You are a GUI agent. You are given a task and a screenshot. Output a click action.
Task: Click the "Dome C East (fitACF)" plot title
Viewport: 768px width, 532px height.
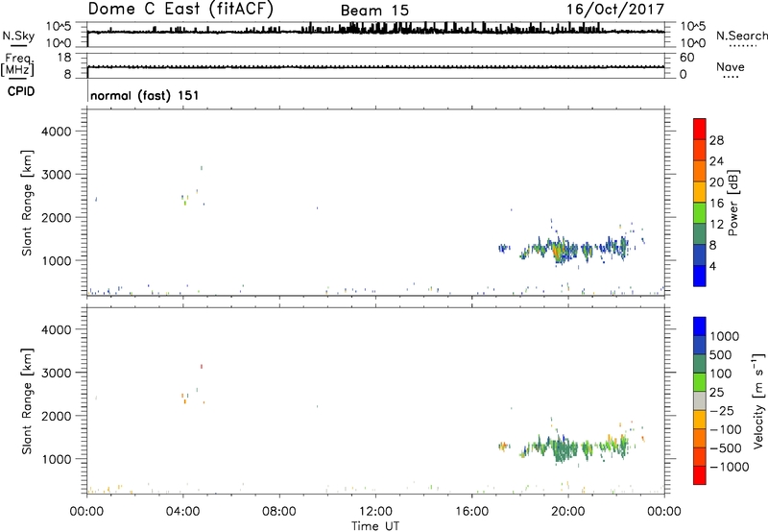[x=180, y=9]
